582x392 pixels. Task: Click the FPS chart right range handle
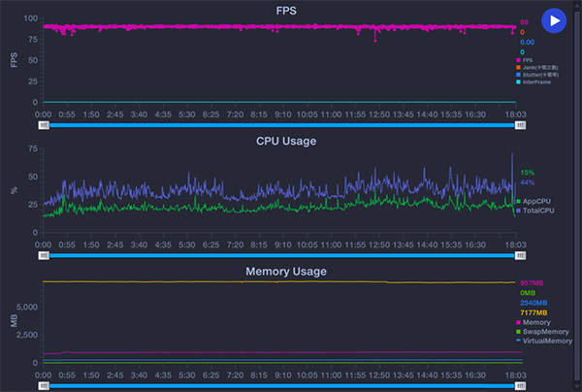[520, 125]
